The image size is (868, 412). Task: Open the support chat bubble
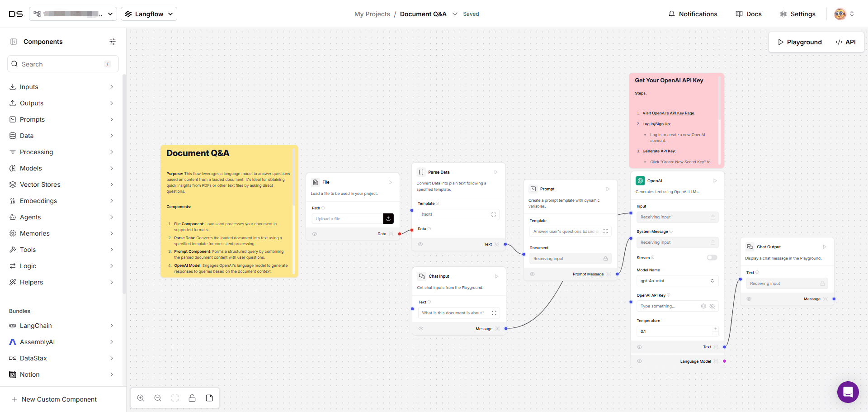point(848,392)
